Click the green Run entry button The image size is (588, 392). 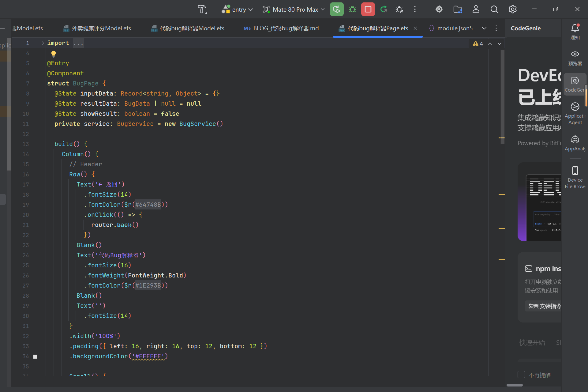(336, 9)
